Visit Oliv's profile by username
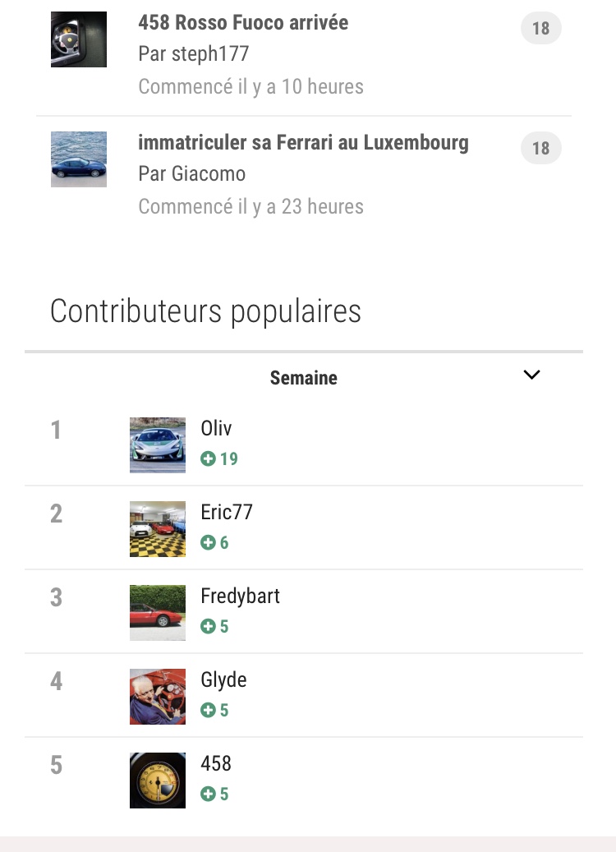This screenshot has width=616, height=852. coord(217,428)
